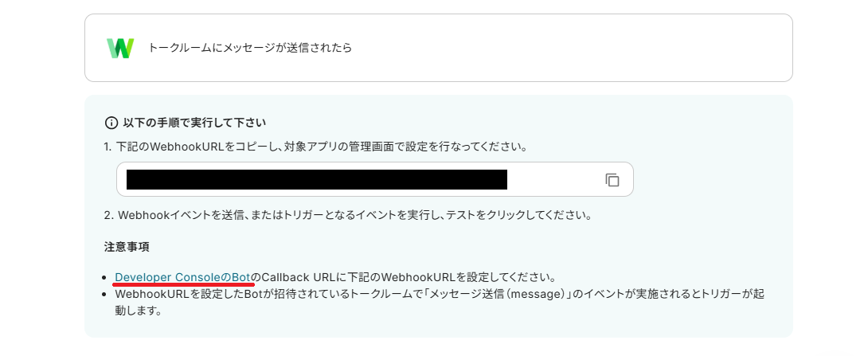Click the トークルームにメッセージが送信されたら title text
The image size is (868, 356).
coord(250,48)
